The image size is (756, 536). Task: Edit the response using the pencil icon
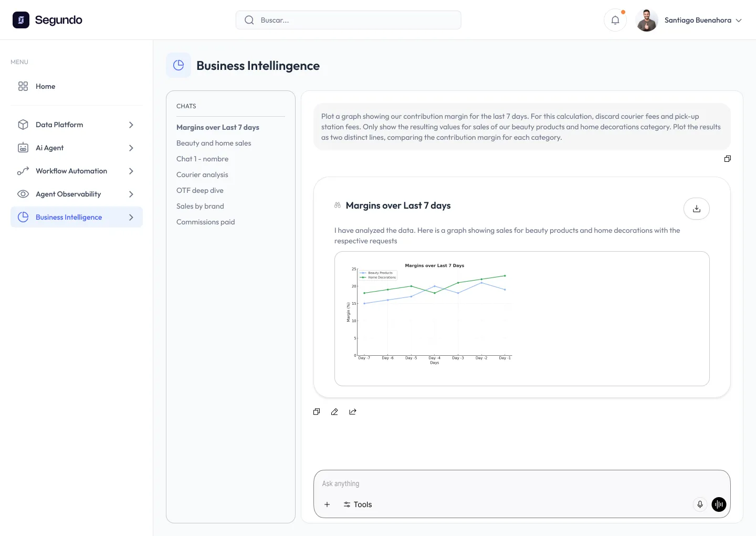tap(334, 411)
